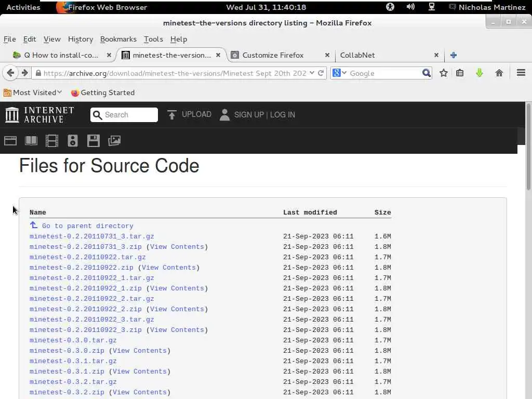Click the SIGN UP link
The height and width of the screenshot is (399, 532).
point(249,115)
